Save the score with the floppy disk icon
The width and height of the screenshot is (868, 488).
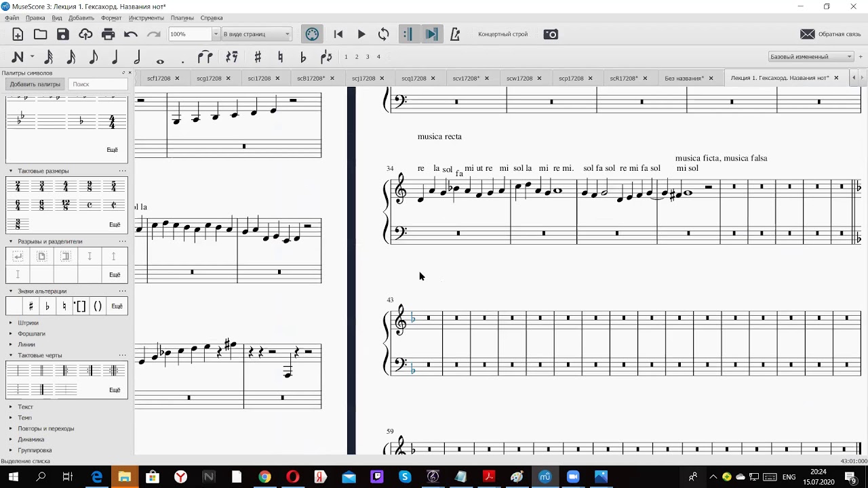point(63,34)
